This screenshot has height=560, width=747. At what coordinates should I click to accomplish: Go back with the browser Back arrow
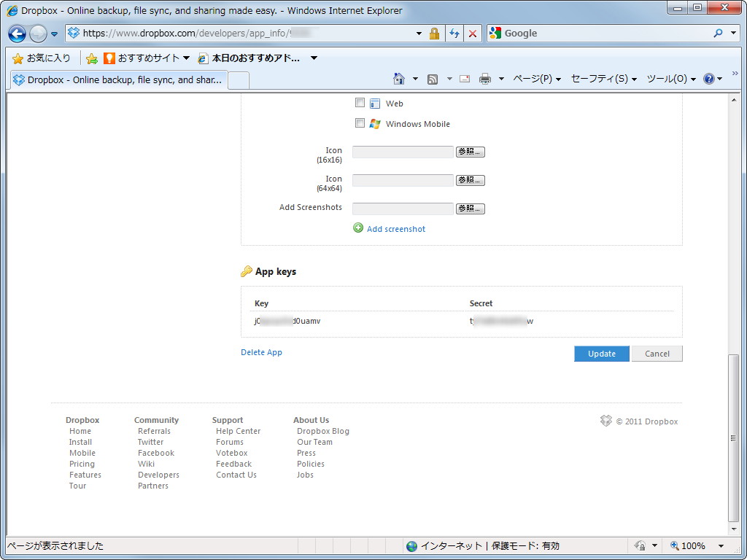18,34
